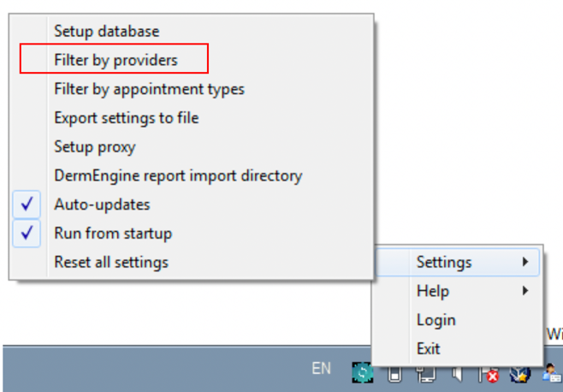Open the network monitor tray icon
The height and width of the screenshot is (392, 563).
click(x=425, y=373)
